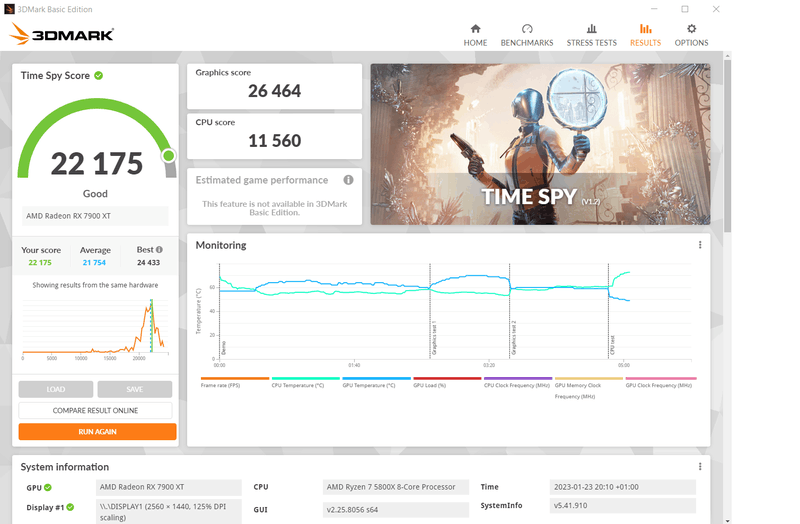Click the green check next to Display #1

click(70, 507)
